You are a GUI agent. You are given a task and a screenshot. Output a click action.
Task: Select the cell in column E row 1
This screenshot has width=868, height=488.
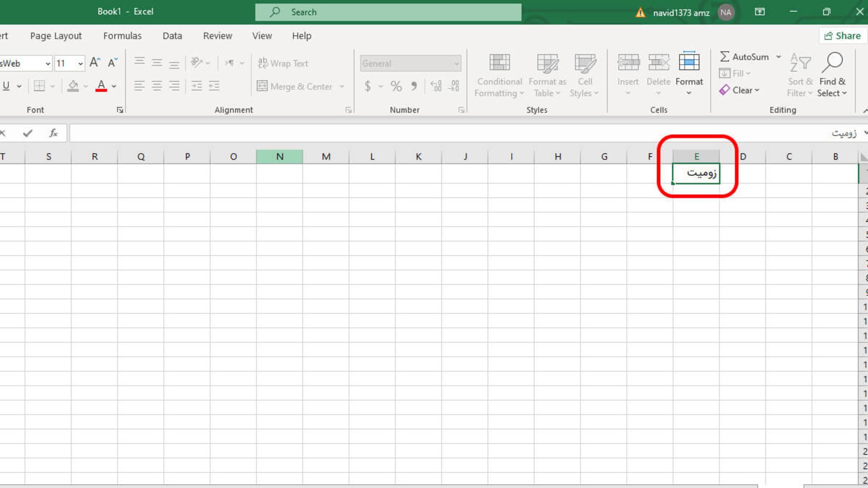[x=696, y=174]
